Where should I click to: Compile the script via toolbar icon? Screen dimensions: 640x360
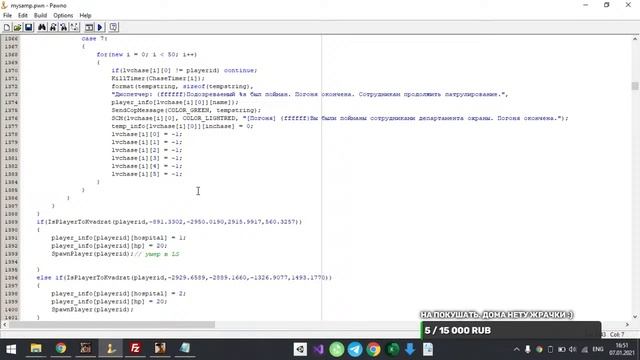(89, 27)
